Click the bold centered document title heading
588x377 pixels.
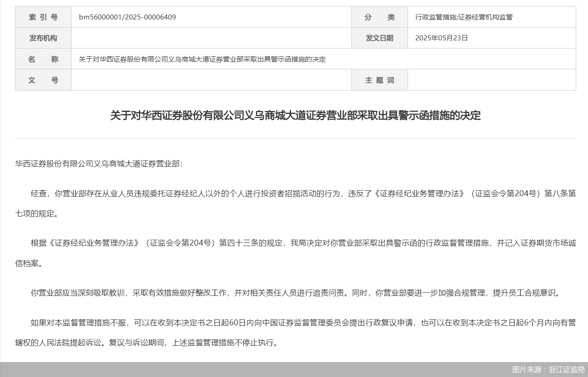[295, 115]
